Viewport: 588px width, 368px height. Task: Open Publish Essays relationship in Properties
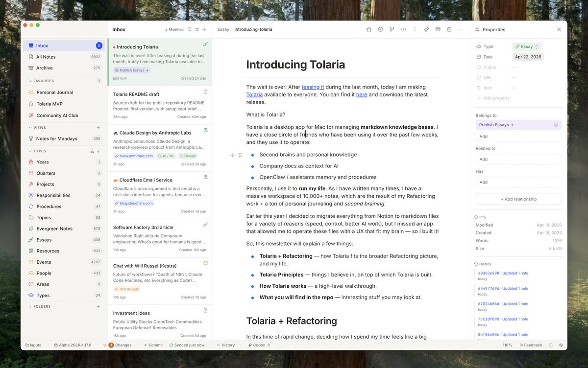(x=518, y=125)
